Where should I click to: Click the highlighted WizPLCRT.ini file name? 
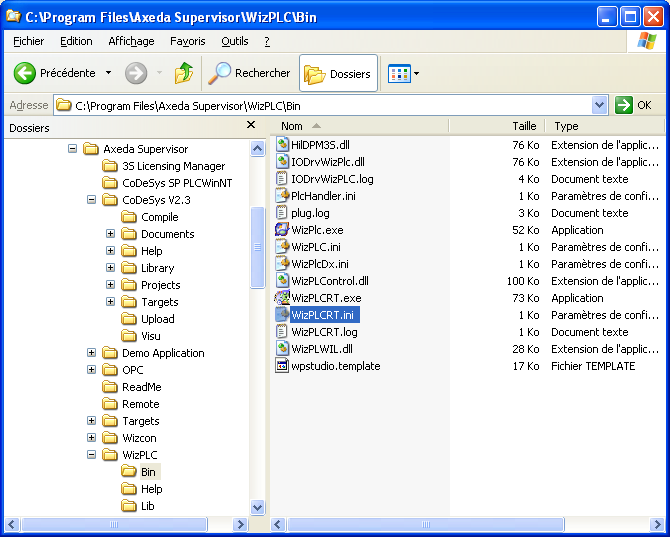tap(325, 315)
